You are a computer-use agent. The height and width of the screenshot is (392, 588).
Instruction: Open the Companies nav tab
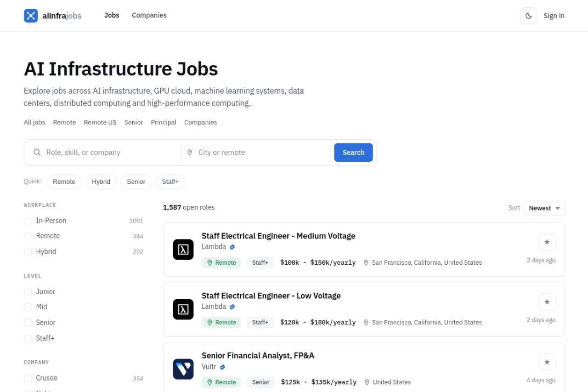pos(149,15)
